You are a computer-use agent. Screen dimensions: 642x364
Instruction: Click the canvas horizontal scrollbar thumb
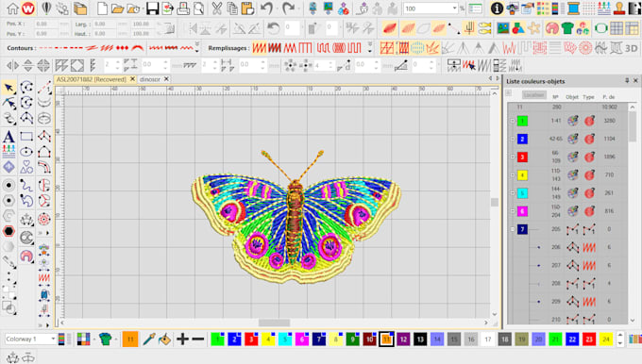[x=274, y=323]
